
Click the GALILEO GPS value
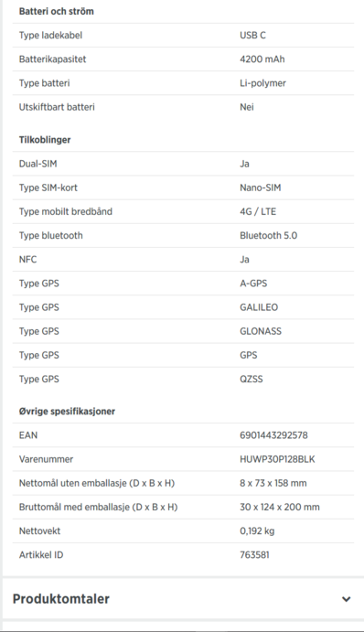click(x=259, y=307)
